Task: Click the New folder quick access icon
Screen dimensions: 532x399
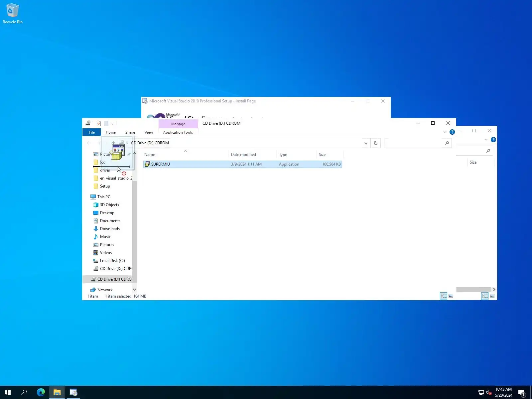Action: tap(106, 123)
